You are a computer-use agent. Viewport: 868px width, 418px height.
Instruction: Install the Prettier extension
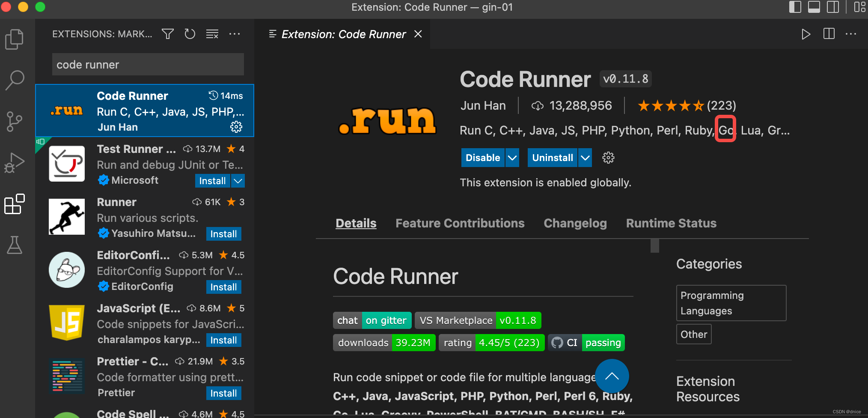click(223, 393)
